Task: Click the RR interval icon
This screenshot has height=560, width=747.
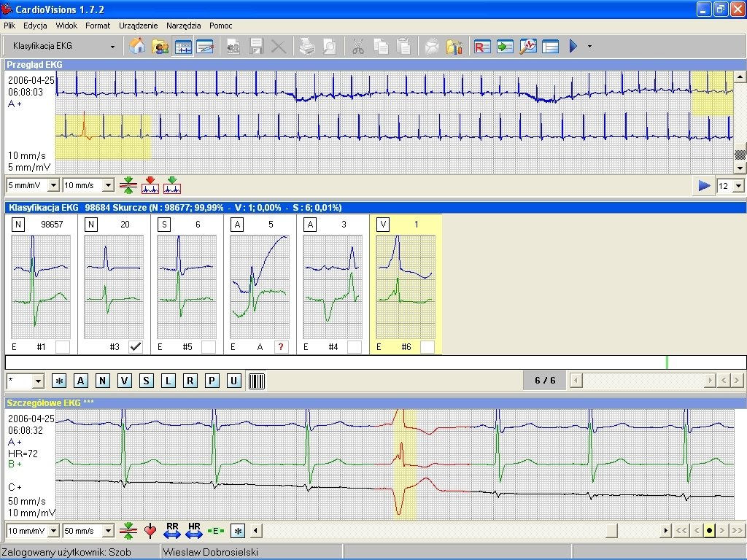Action: click(x=174, y=531)
